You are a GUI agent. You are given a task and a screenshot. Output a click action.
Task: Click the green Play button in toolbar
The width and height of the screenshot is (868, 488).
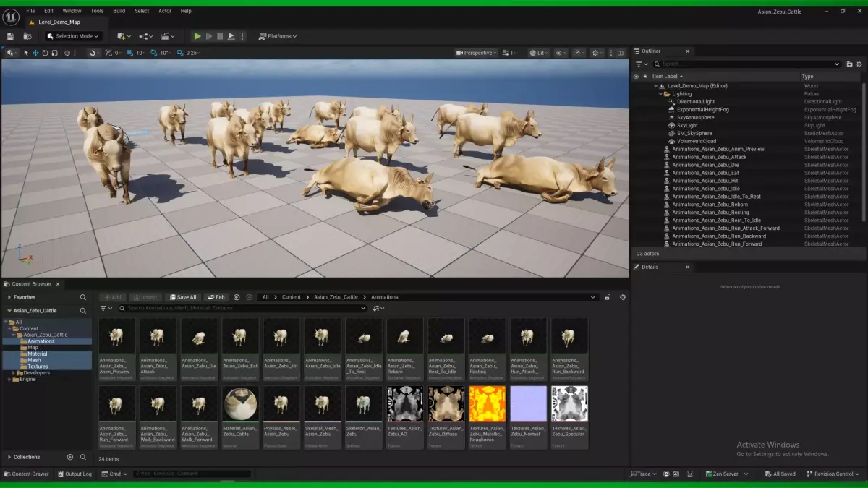point(197,36)
